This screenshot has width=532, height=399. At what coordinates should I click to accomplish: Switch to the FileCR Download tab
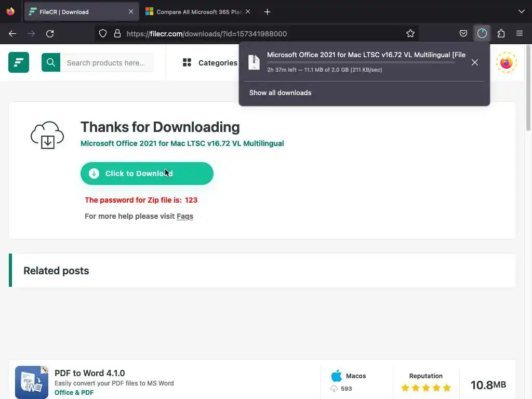[x=82, y=12]
